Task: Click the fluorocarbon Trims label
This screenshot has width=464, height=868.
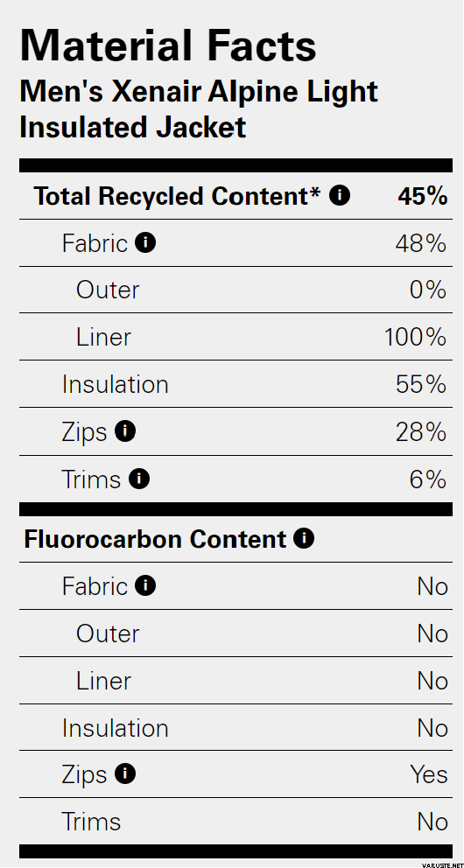Action: click(x=91, y=822)
